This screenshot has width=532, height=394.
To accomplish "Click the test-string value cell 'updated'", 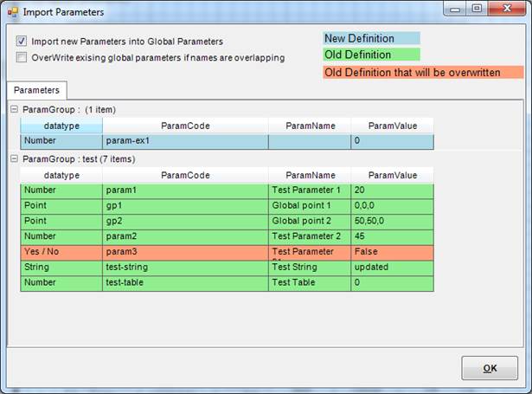I will coord(391,268).
